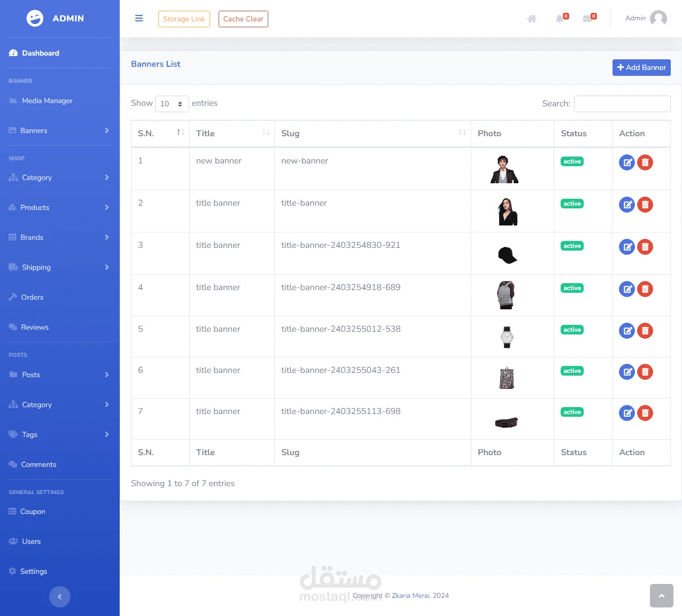The image size is (682, 616).
Task: Click the active status badge in row 1
Action: pyautogui.click(x=572, y=161)
